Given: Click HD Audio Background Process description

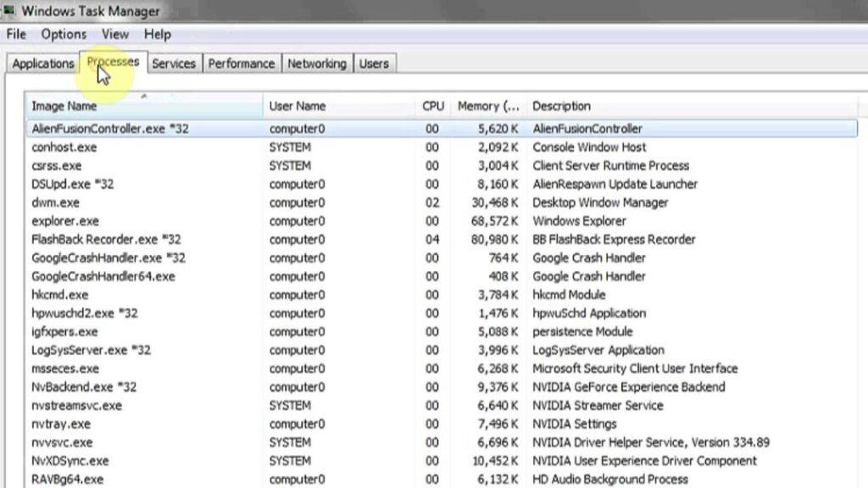Looking at the screenshot, I should coord(610,480).
